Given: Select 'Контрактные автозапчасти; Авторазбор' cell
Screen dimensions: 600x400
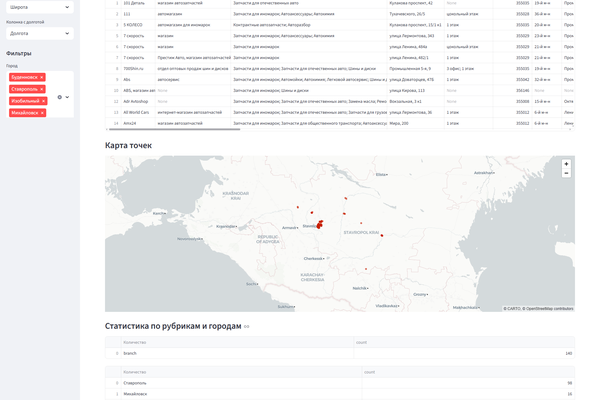Looking at the screenshot, I should pos(309,25).
